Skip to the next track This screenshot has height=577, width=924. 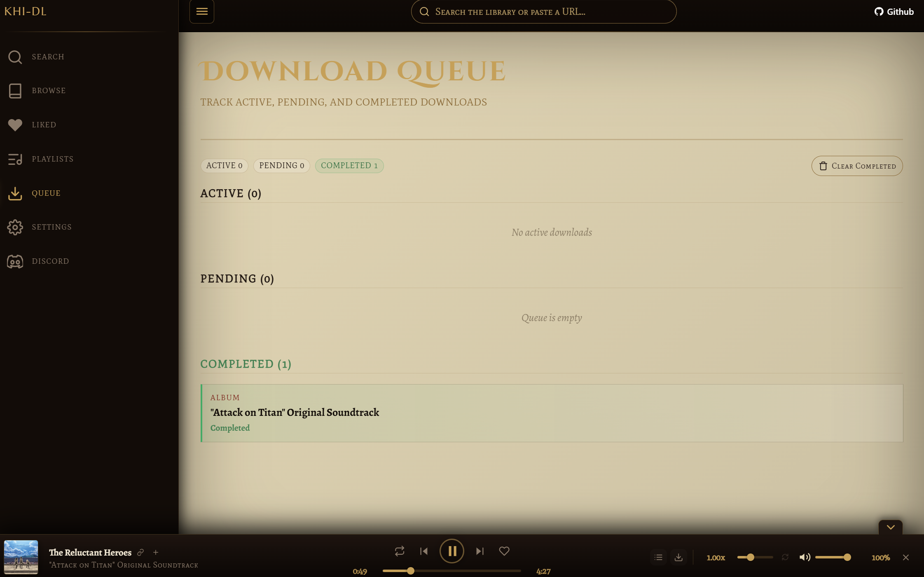(480, 551)
